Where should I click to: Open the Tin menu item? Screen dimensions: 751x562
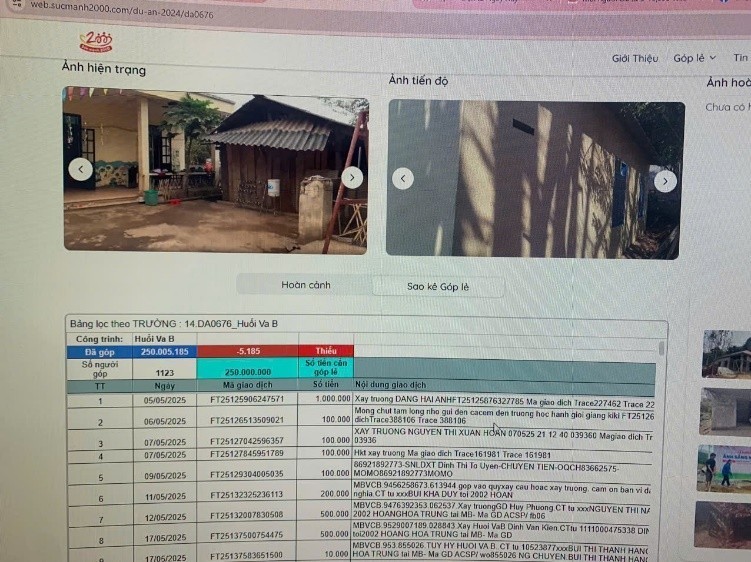pos(740,58)
